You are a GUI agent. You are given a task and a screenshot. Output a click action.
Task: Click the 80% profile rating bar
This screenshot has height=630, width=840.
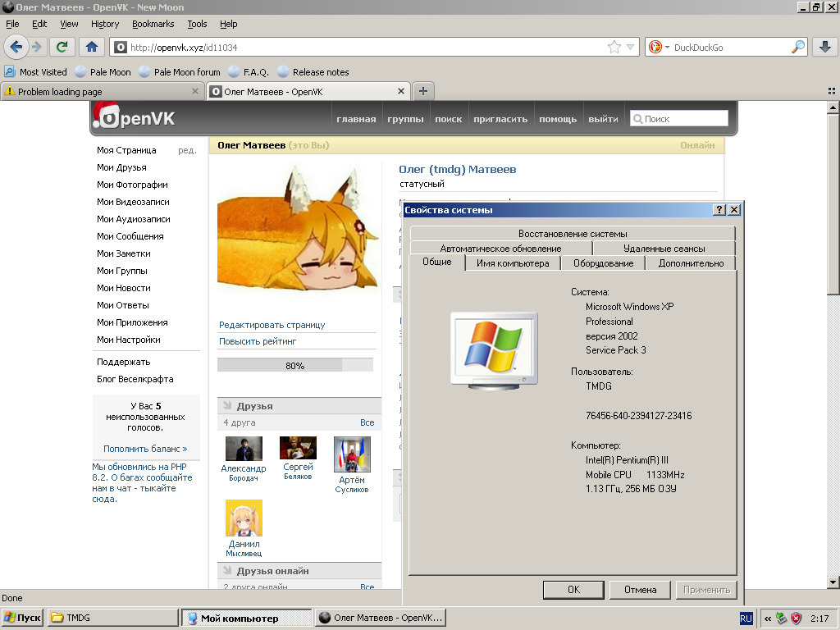click(x=294, y=365)
